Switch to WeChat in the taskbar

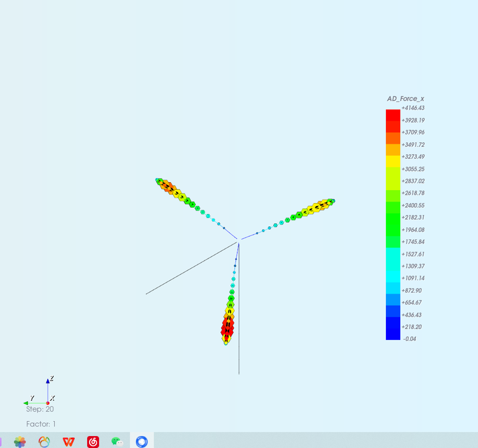(117, 441)
